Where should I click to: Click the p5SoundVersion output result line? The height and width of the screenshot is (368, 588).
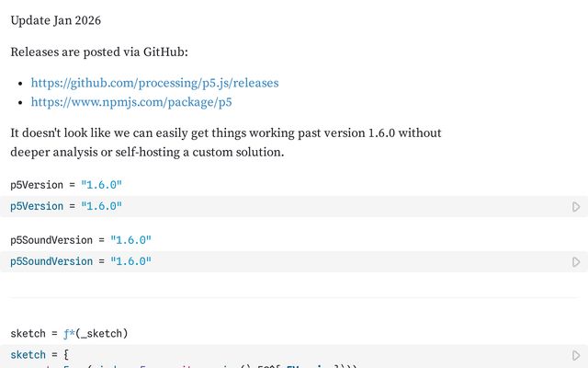[81, 240]
